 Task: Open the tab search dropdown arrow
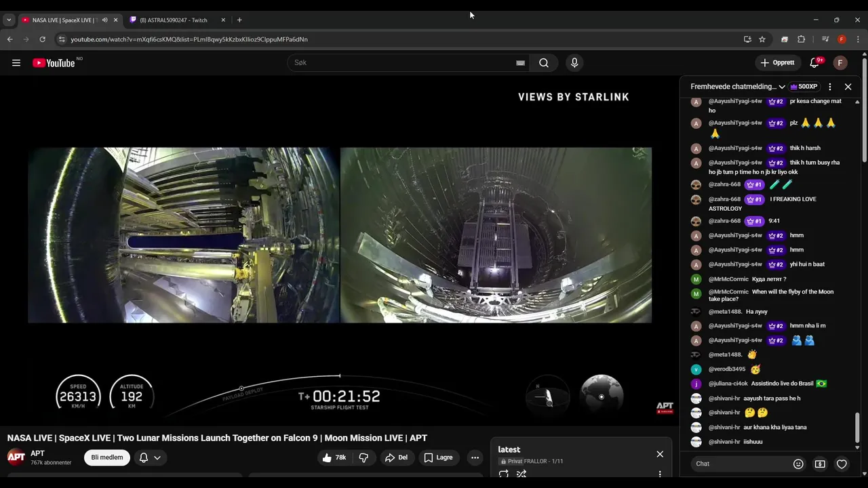click(9, 20)
